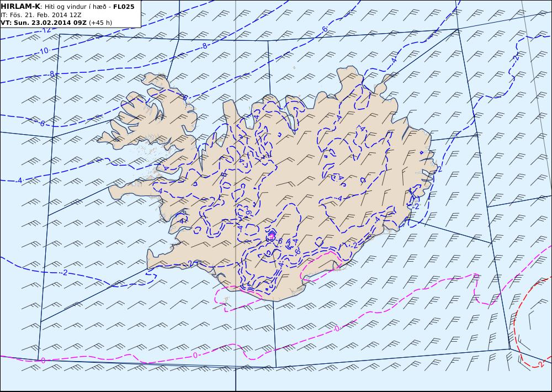
Task: Click the IT: Fös. 21. Feb. 2014 12Z line
Action: click(41, 15)
